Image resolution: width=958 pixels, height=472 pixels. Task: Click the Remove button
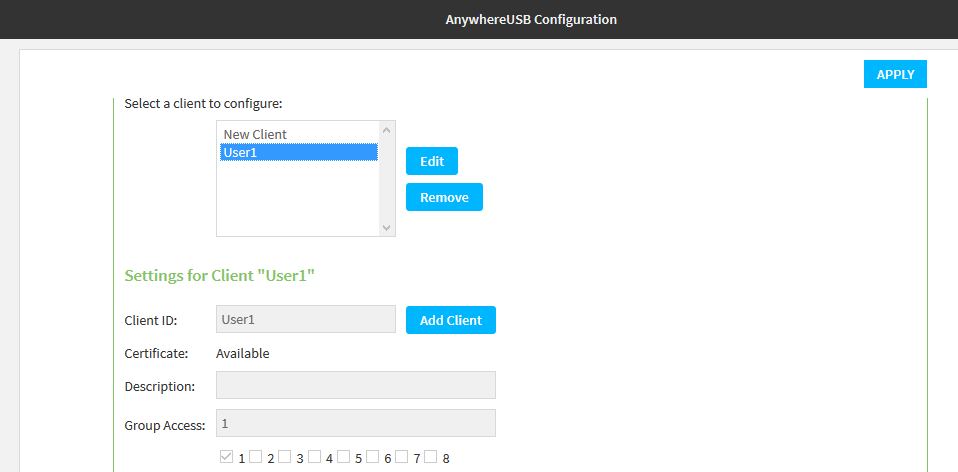pos(444,197)
